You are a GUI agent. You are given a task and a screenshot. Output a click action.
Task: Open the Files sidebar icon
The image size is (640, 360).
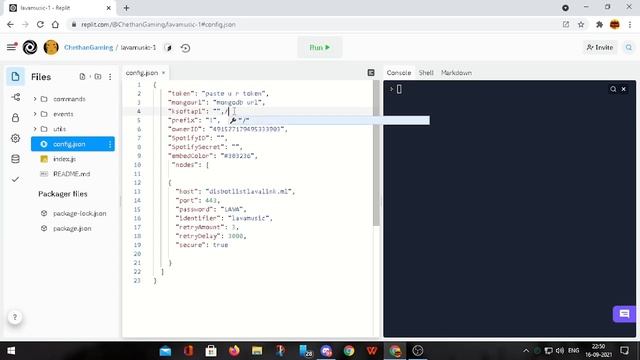(16, 76)
